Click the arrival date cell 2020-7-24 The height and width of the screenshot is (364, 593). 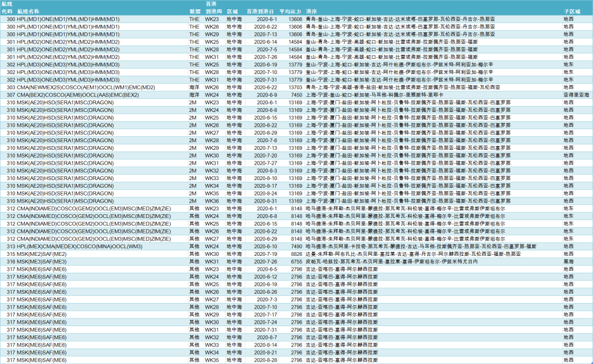tap(266, 322)
